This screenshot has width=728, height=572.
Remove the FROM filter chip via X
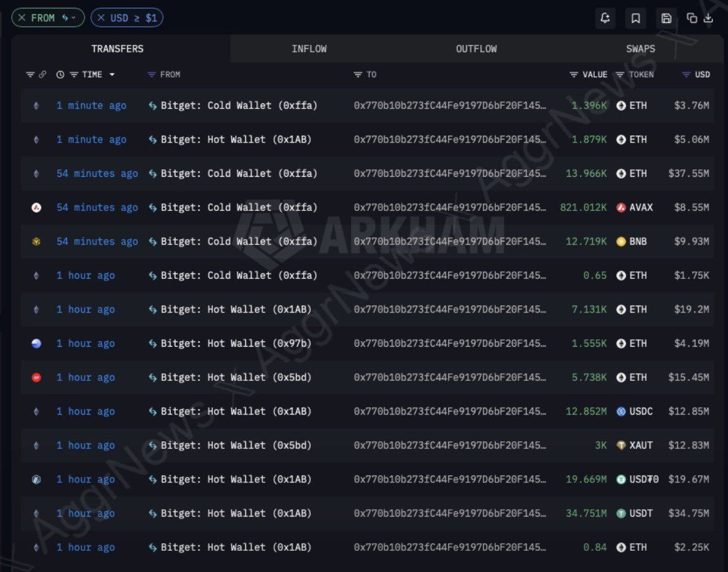[21, 17]
